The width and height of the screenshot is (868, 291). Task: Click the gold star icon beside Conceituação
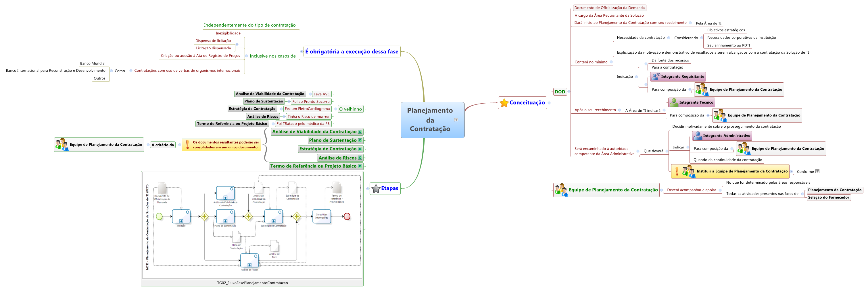click(504, 103)
